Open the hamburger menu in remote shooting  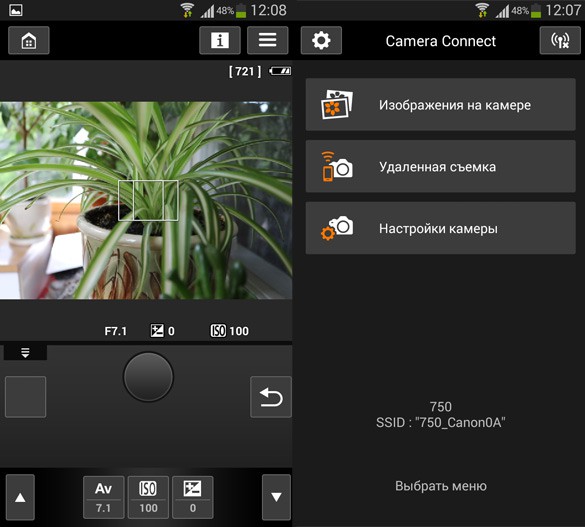pos(268,40)
